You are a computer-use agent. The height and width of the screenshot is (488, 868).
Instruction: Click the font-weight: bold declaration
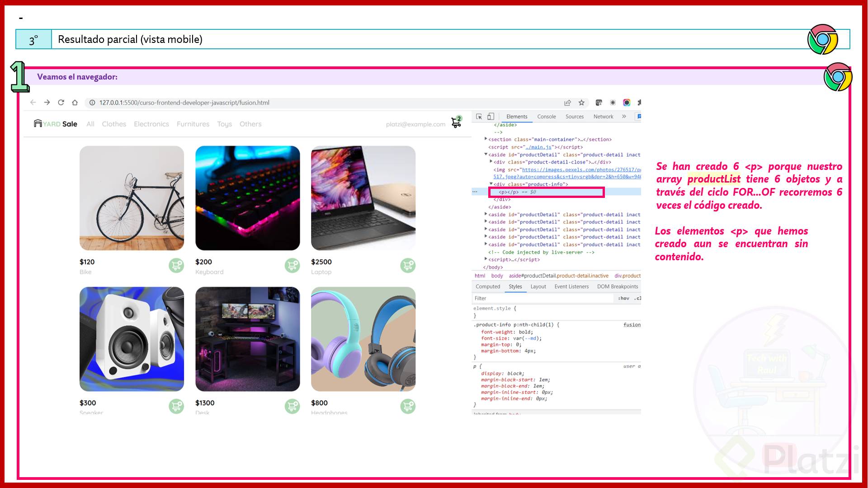click(507, 332)
